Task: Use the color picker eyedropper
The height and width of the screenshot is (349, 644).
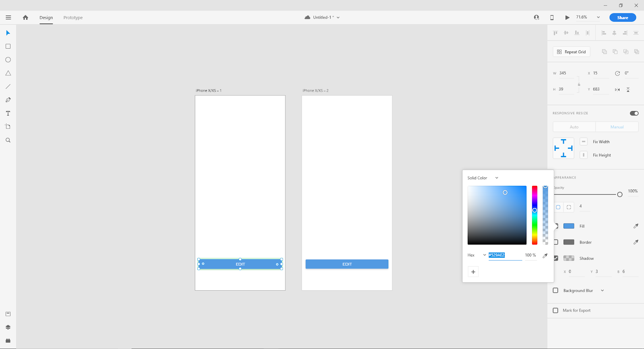Action: (545, 255)
